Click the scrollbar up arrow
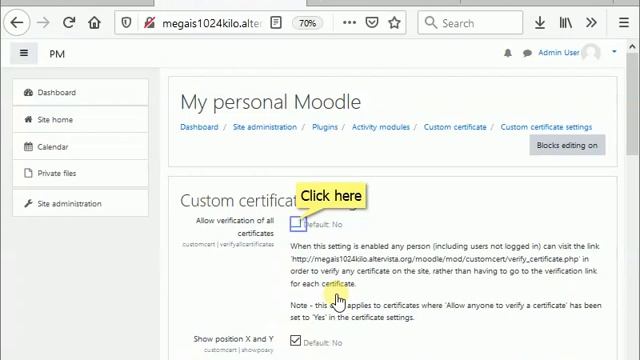 (632, 46)
